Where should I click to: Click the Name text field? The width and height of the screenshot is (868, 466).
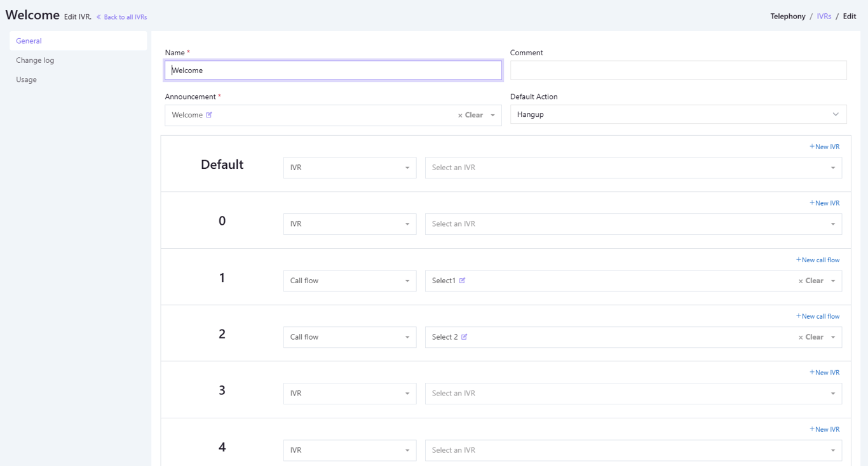point(333,70)
